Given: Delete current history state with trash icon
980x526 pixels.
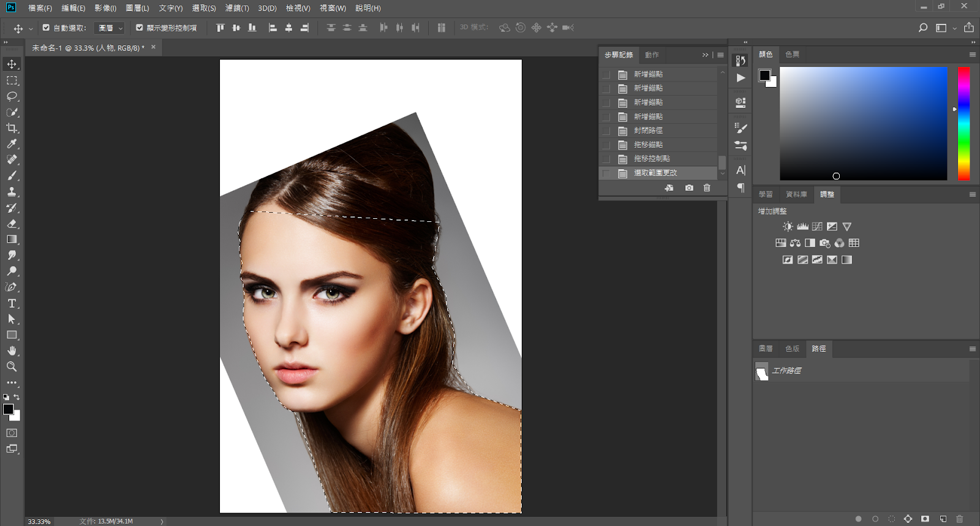Looking at the screenshot, I should click(707, 188).
